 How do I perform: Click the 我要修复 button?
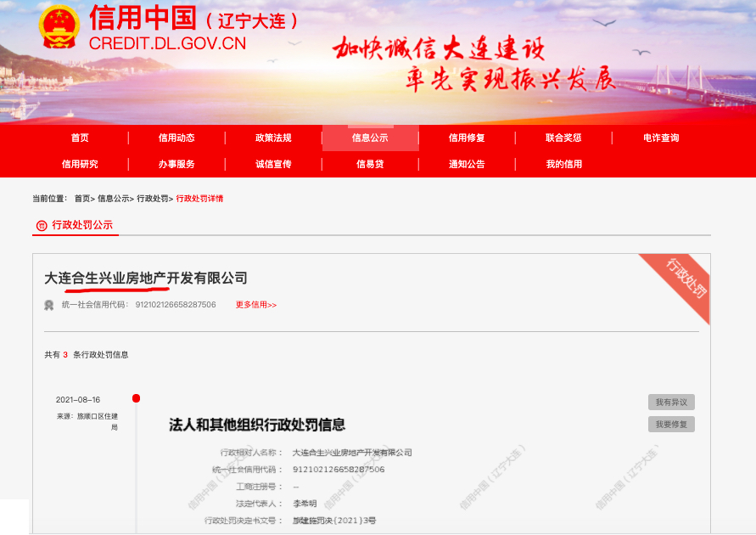click(671, 424)
